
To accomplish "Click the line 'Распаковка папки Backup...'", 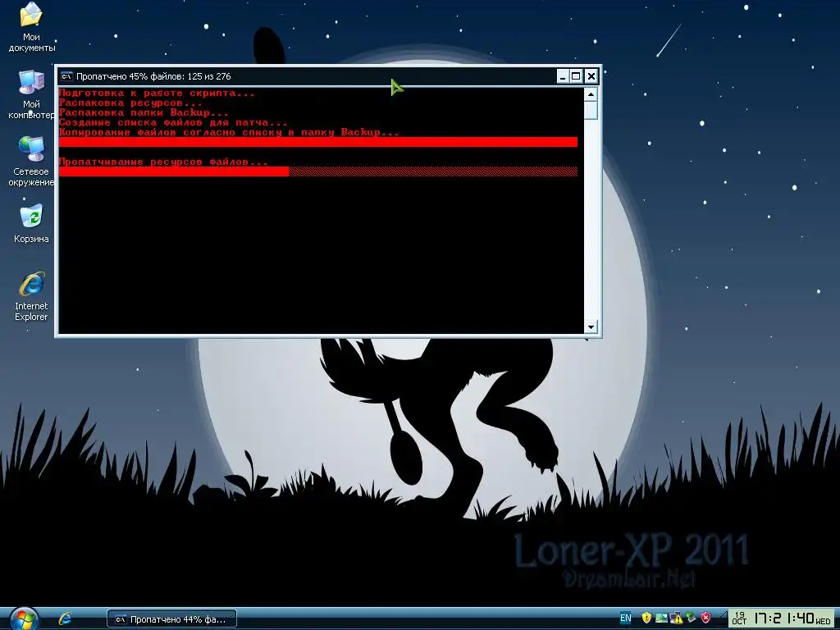I will point(144,112).
